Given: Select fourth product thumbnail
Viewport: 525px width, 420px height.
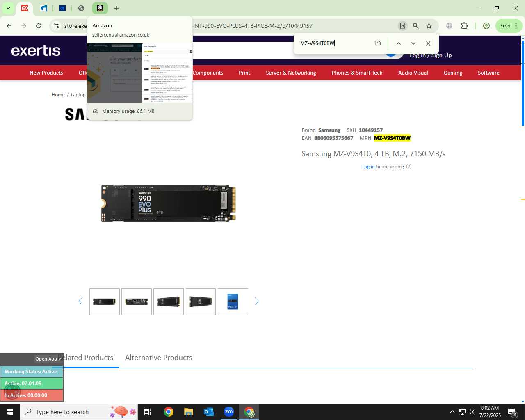Looking at the screenshot, I should click(x=201, y=301).
